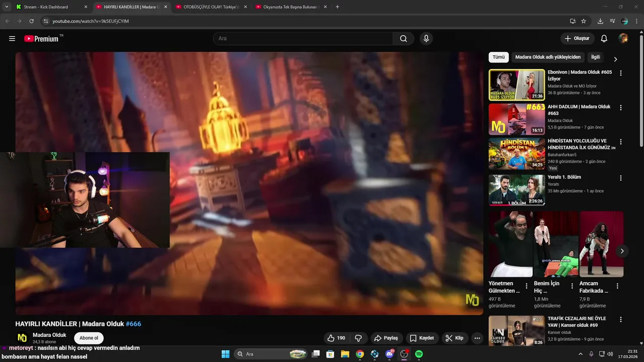Open options for AHH DADLUM #663 video
This screenshot has height=362, width=644.
pos(620,108)
